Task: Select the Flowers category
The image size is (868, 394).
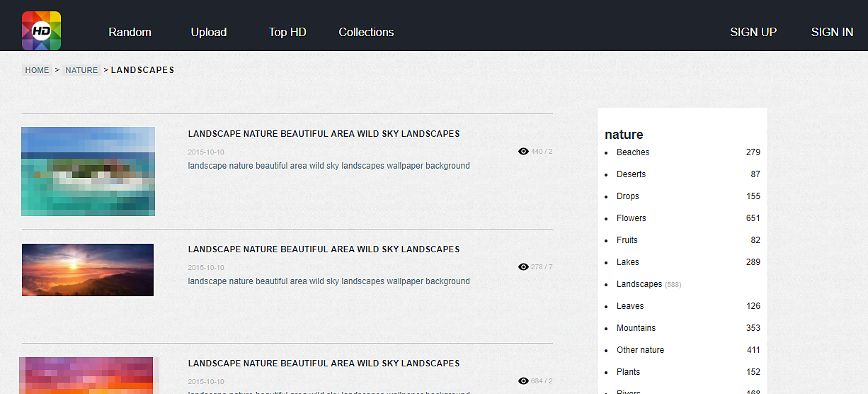Action: coord(631,218)
